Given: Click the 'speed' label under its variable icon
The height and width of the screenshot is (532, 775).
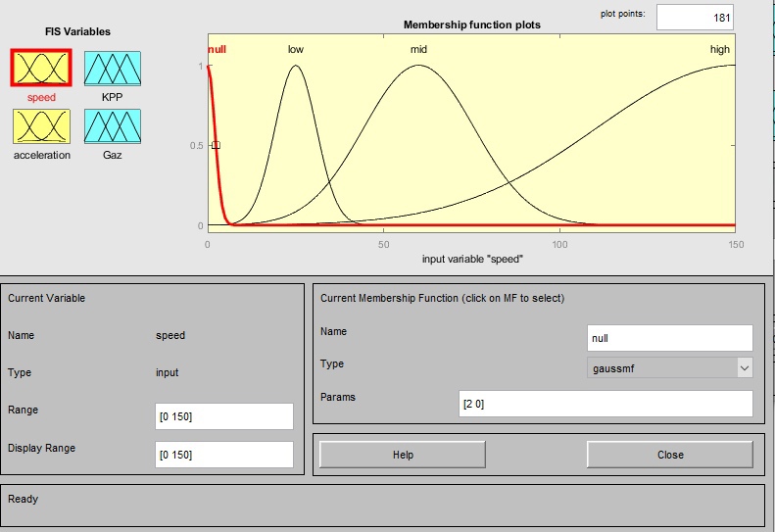Looking at the screenshot, I should (41, 97).
